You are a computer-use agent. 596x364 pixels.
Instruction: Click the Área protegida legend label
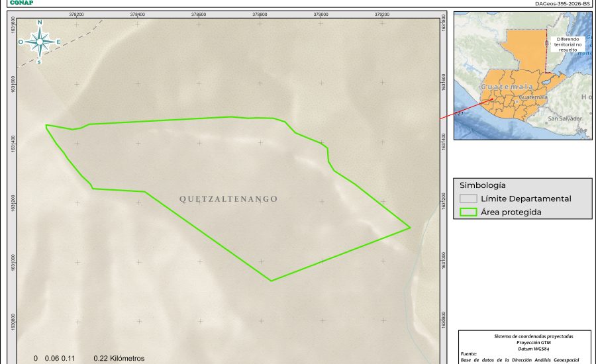[511, 212]
